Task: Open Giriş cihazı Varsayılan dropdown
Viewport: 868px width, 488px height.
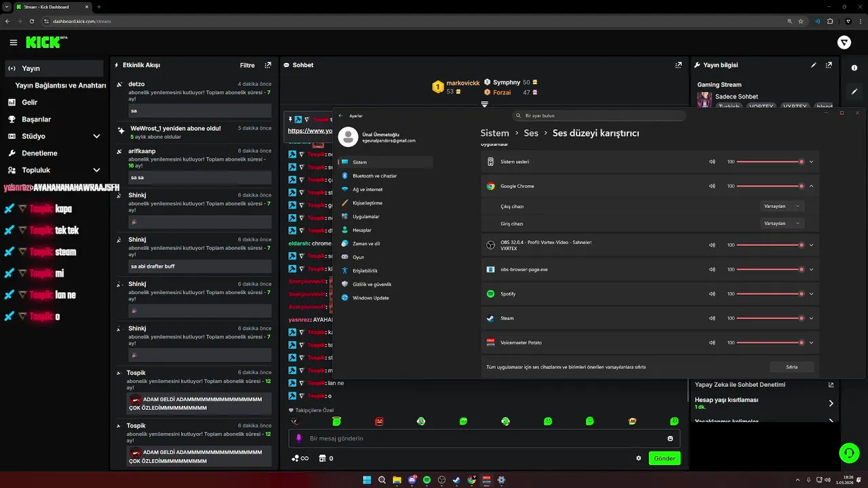Action: click(x=781, y=223)
